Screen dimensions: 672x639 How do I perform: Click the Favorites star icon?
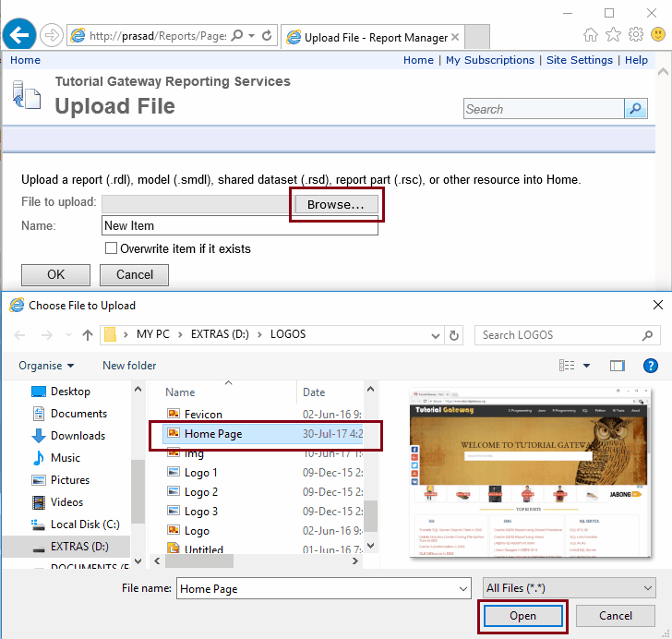tap(613, 34)
